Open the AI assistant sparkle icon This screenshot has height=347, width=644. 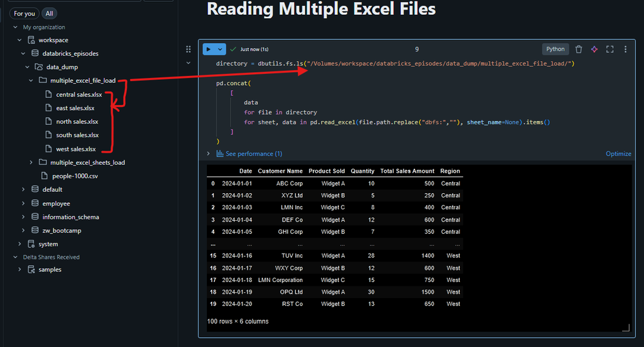click(x=594, y=49)
